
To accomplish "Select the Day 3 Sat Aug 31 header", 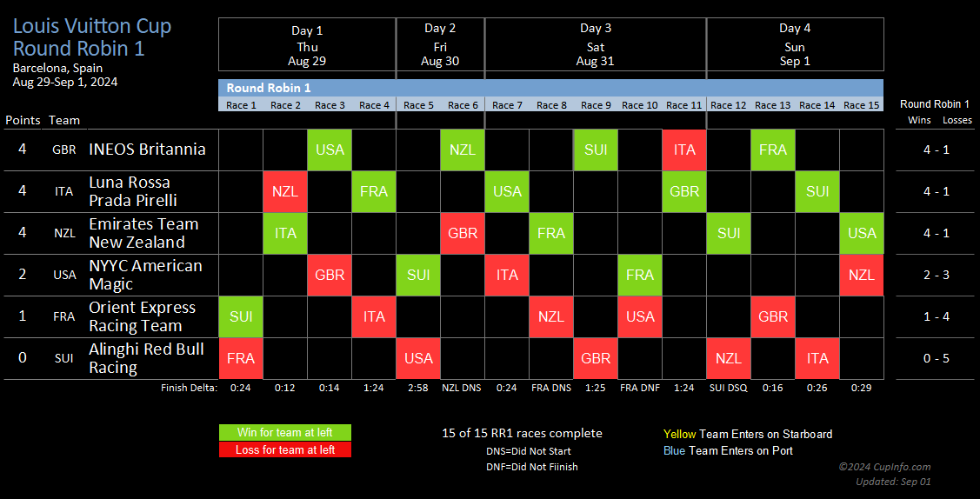I will click(595, 44).
